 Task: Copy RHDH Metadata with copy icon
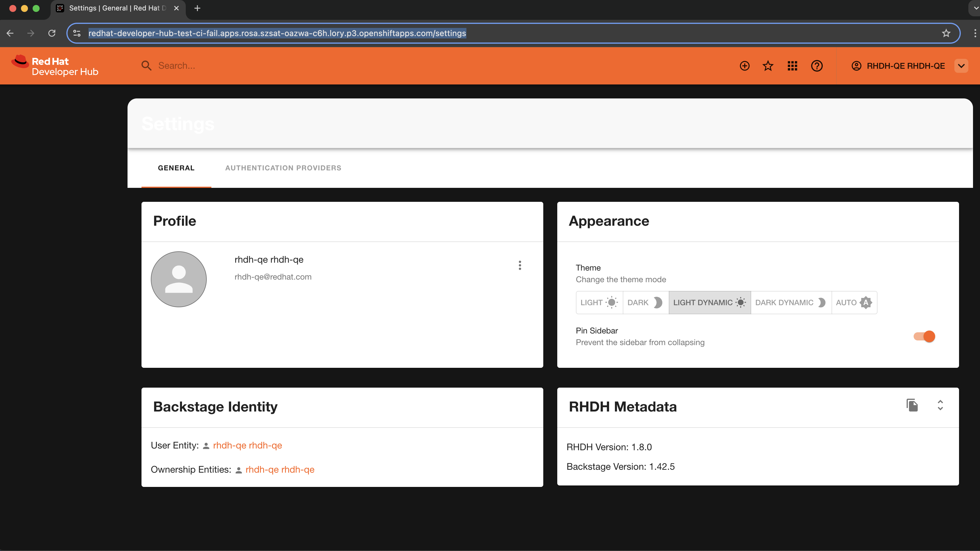912,405
